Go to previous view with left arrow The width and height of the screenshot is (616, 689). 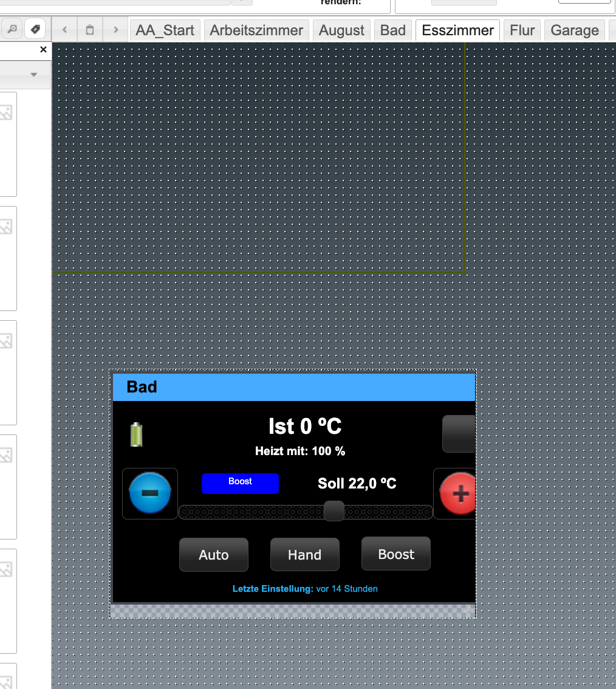[x=64, y=30]
